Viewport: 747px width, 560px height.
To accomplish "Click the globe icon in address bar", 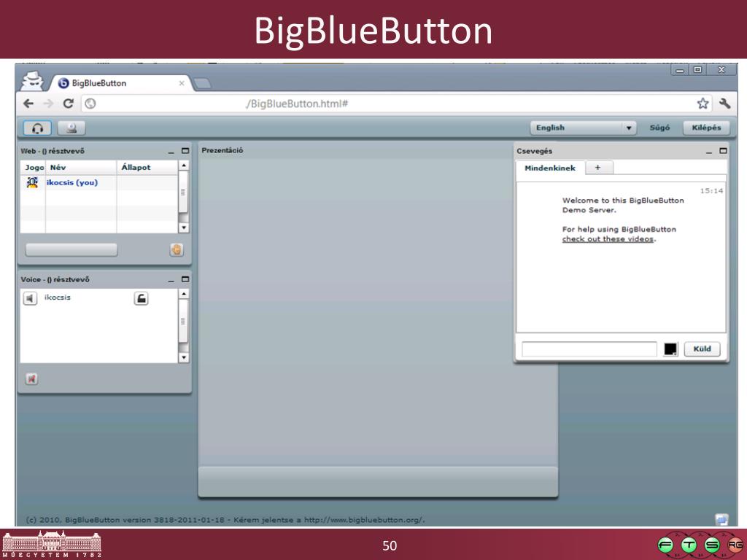I will (90, 104).
